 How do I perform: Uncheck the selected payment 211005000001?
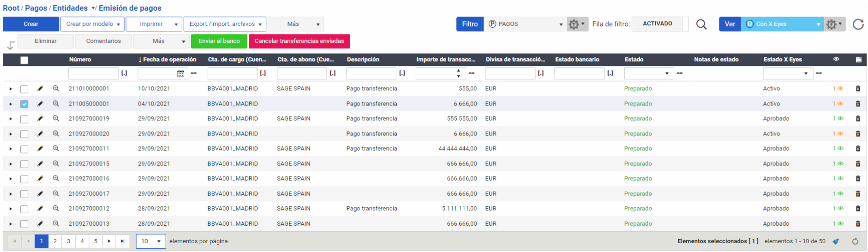[24, 104]
